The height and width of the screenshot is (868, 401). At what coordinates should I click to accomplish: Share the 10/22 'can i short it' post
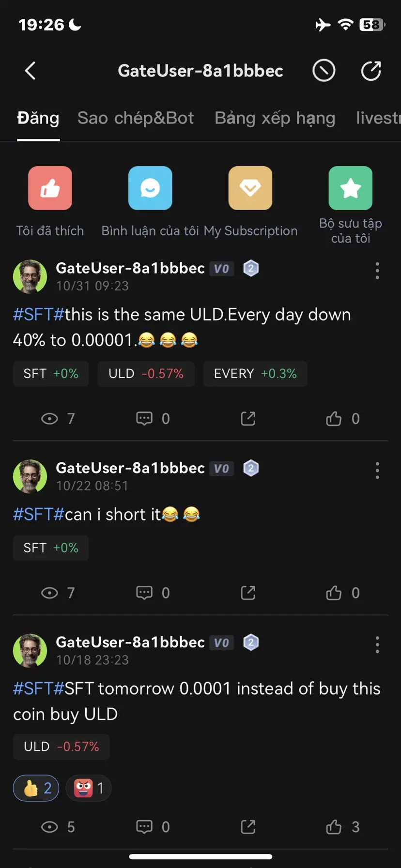[248, 593]
